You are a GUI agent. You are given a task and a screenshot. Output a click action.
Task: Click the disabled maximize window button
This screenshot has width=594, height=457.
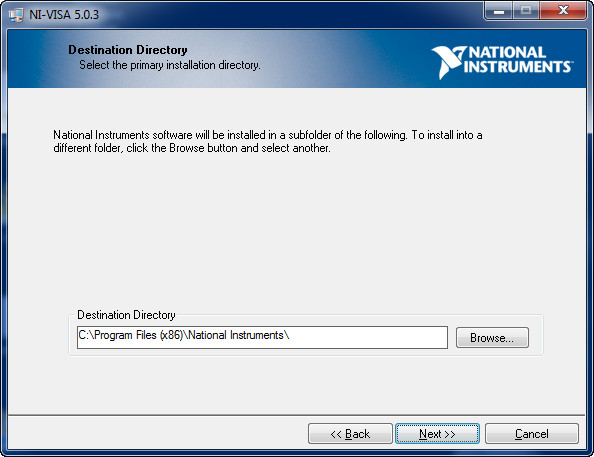pyautogui.click(x=526, y=11)
